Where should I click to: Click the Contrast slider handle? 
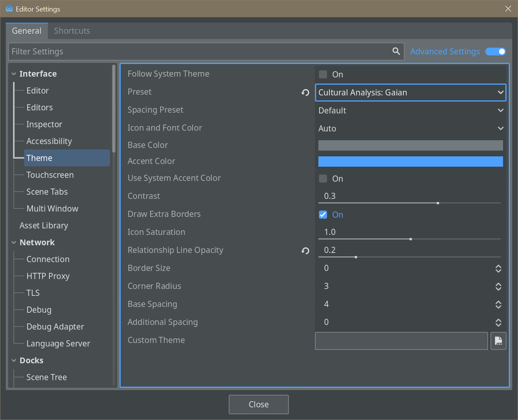(x=438, y=203)
